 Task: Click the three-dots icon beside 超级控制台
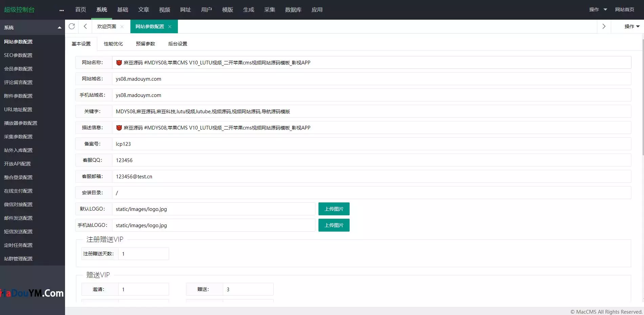pos(61,10)
